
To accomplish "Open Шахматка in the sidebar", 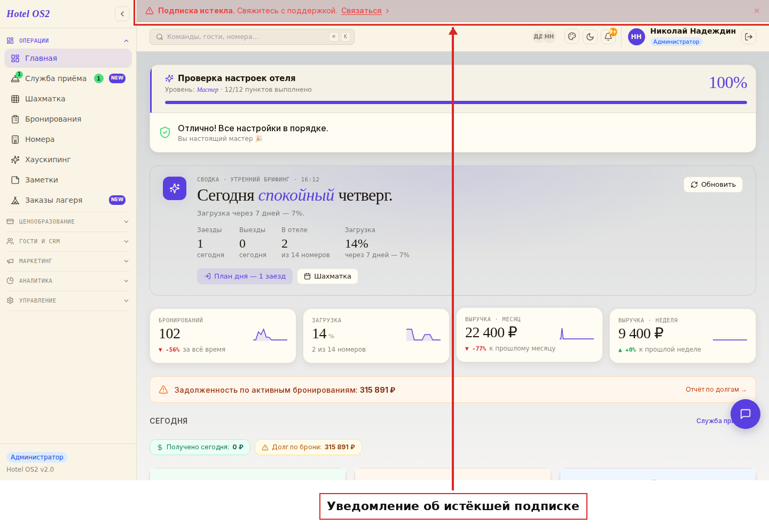I will [68, 99].
